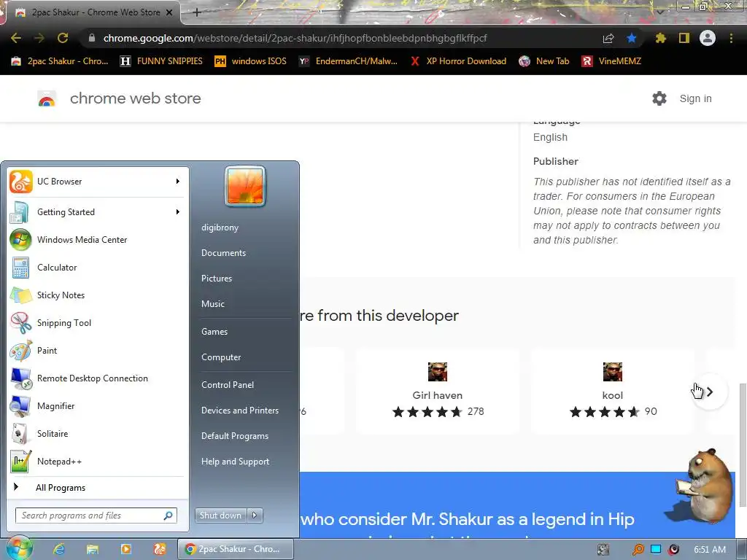Open XP Horror Download bookmark

458,61
